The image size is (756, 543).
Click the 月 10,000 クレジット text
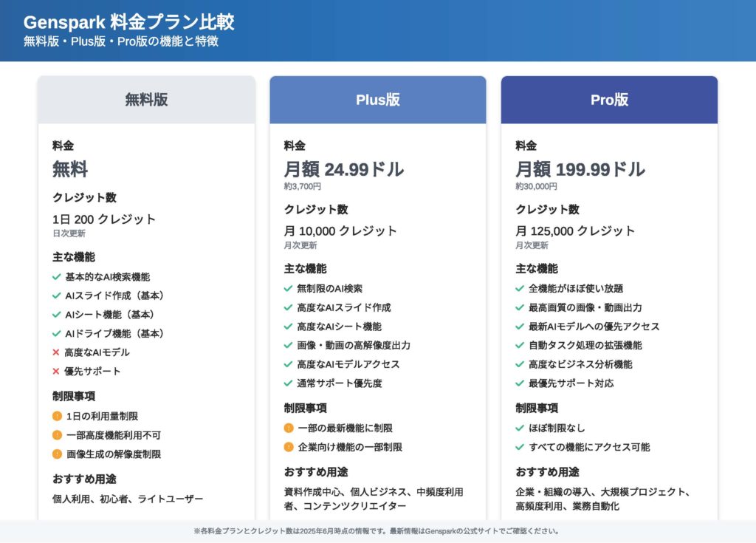[340, 231]
